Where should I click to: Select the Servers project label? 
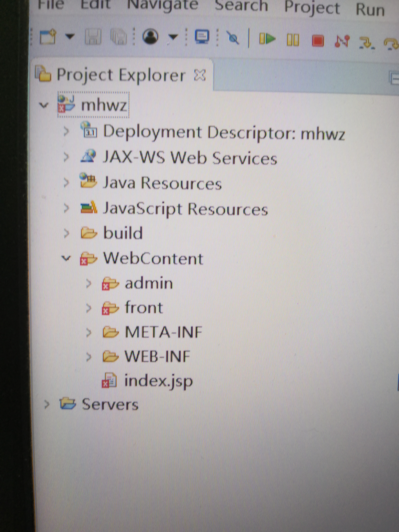coord(110,405)
